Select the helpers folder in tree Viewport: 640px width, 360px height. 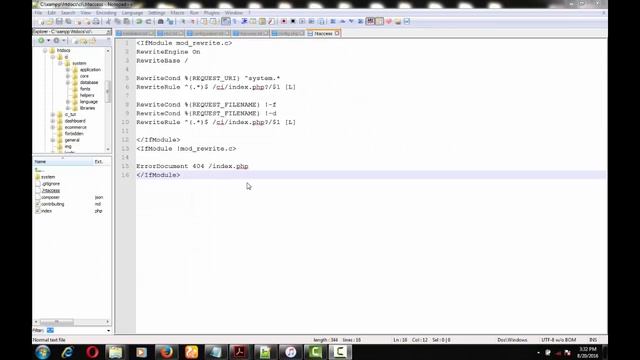click(x=87, y=95)
